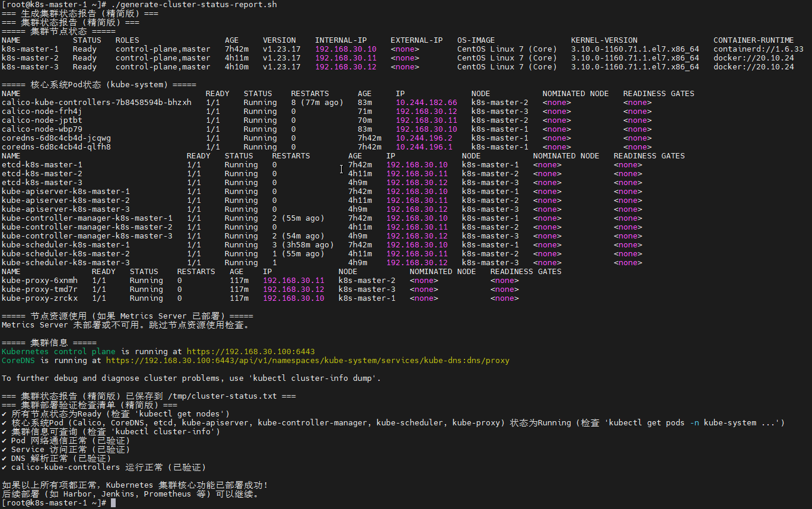Click the ./generate-cluster-status-report.sh command text
This screenshot has width=812, height=509.
coord(194,5)
